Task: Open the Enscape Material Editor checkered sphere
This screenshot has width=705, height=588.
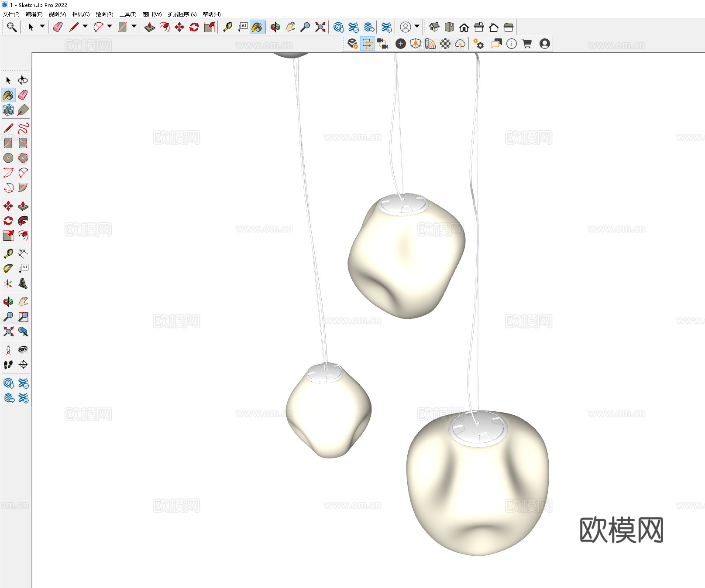Action: pos(445,44)
